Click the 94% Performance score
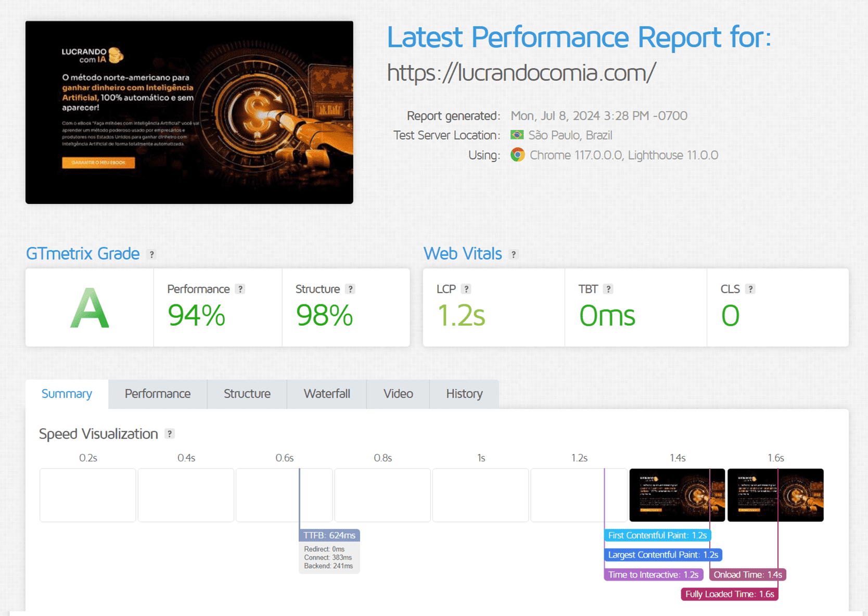This screenshot has width=868, height=616. [197, 315]
